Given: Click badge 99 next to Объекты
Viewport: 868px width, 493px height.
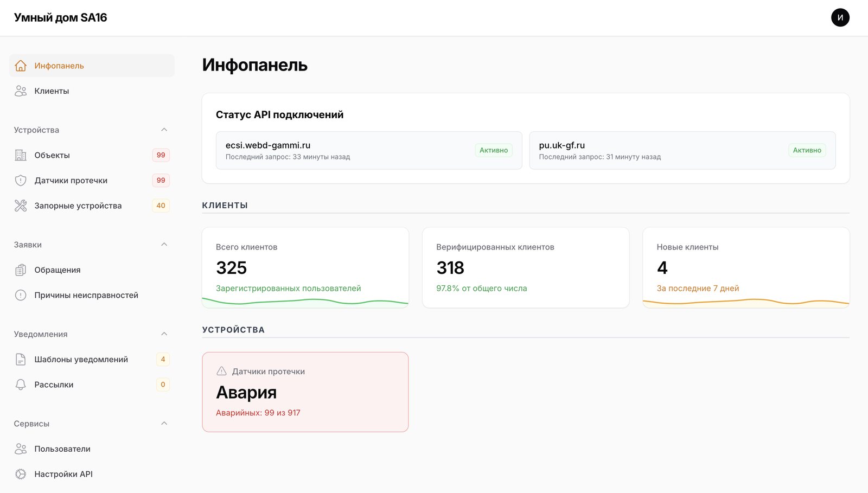Looking at the screenshot, I should tap(161, 155).
